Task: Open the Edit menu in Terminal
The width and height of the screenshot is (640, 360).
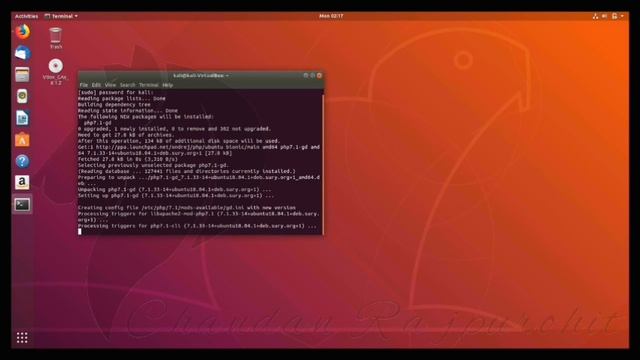Action: pos(96,85)
